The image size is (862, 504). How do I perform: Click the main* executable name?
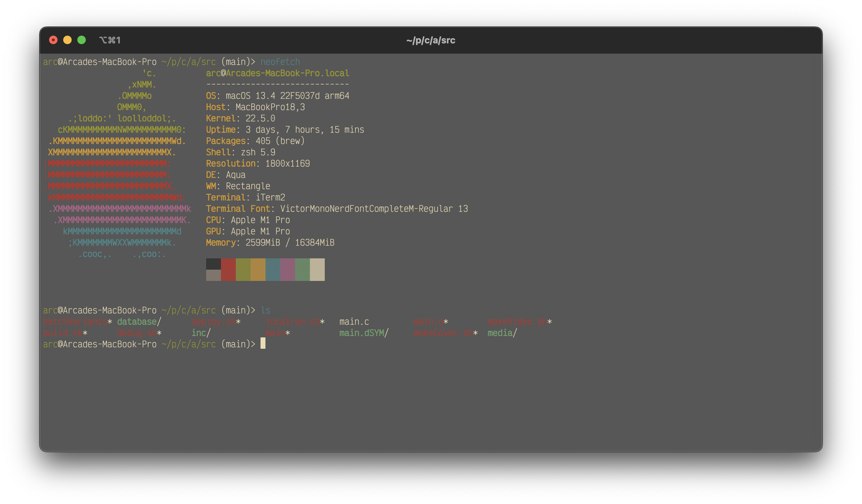(278, 333)
